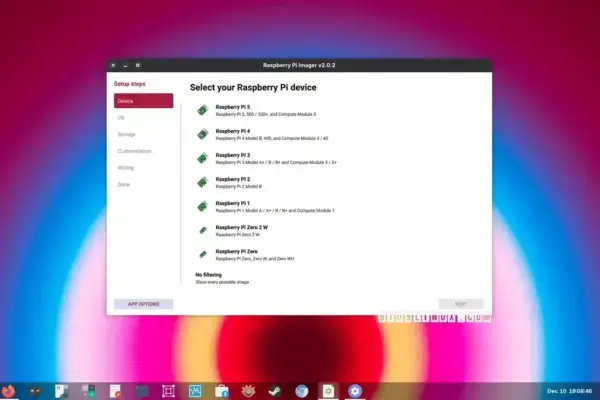Open the calculator taskbar icon
Viewport: 600px width, 400px height.
[x=88, y=391]
